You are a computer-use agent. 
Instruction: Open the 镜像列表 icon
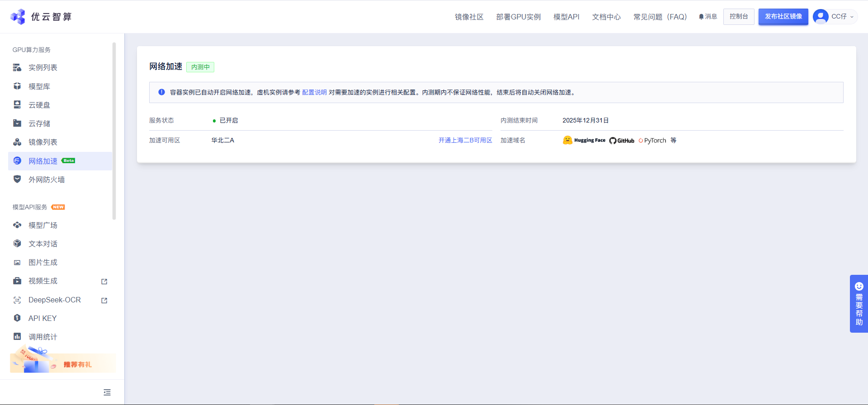coord(17,142)
